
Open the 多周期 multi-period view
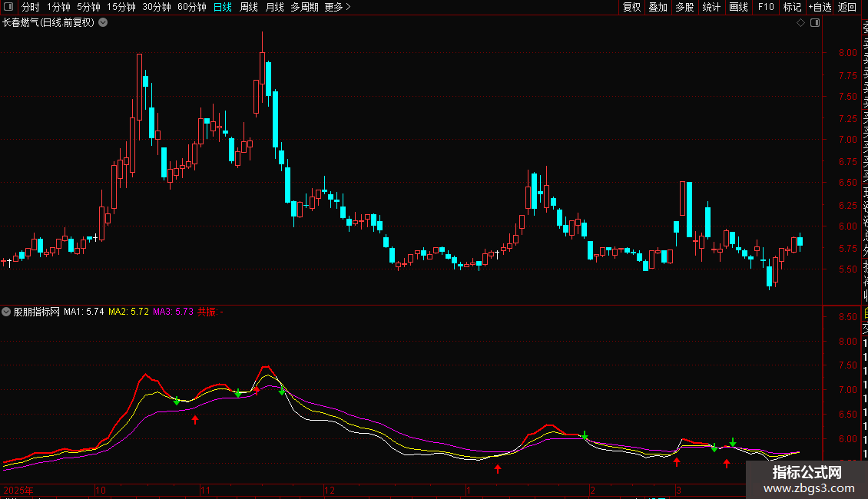[304, 7]
